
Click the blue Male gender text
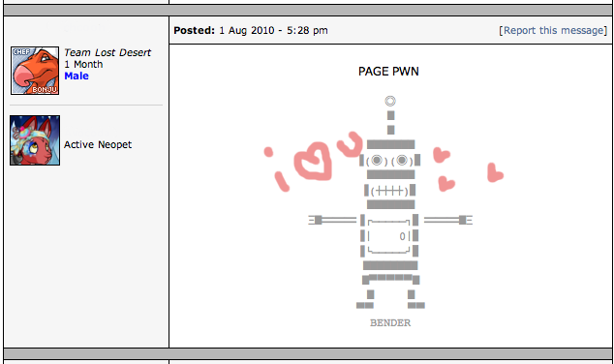point(77,76)
